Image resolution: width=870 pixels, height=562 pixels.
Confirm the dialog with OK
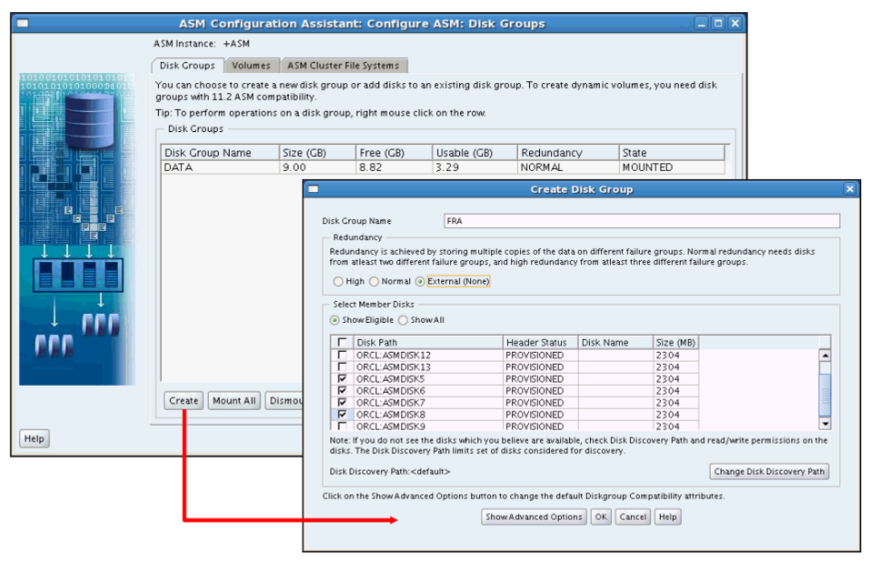click(601, 517)
